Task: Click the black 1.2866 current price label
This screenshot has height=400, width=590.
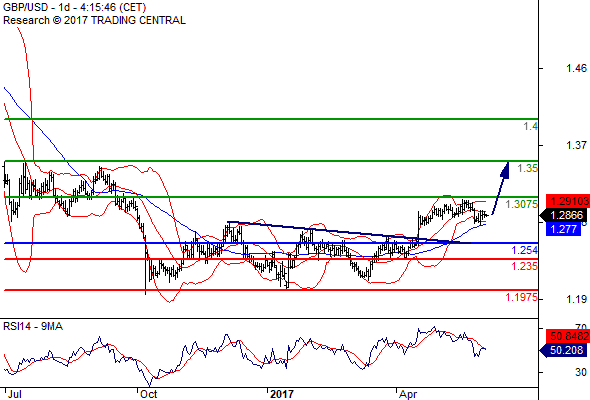Action: 563,215
